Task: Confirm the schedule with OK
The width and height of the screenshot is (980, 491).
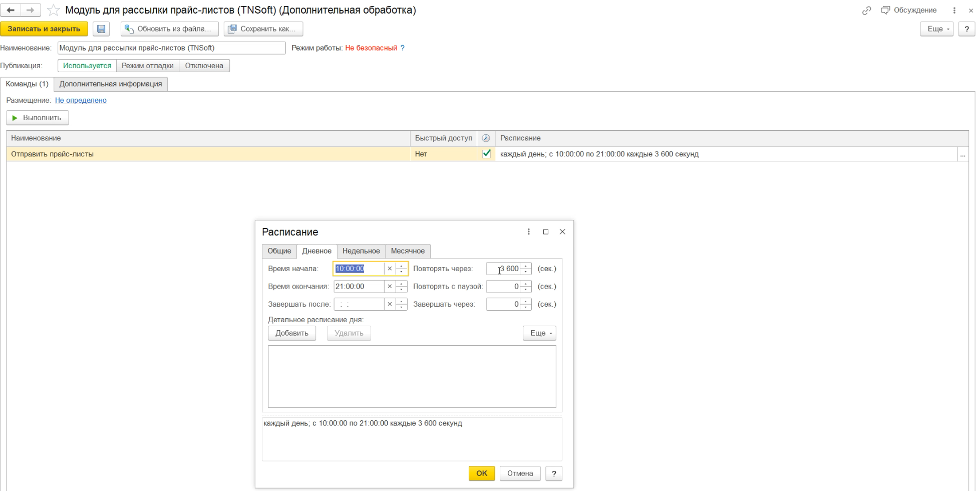Action: pos(482,473)
